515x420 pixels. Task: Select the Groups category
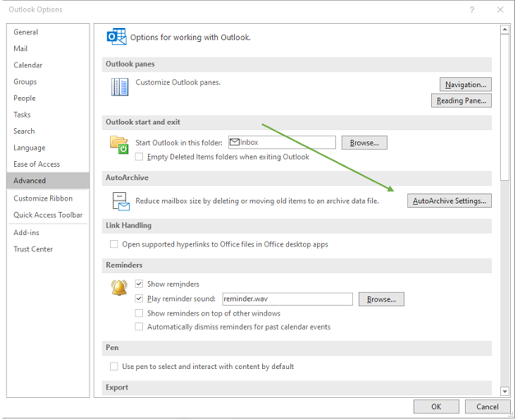pyautogui.click(x=48, y=81)
